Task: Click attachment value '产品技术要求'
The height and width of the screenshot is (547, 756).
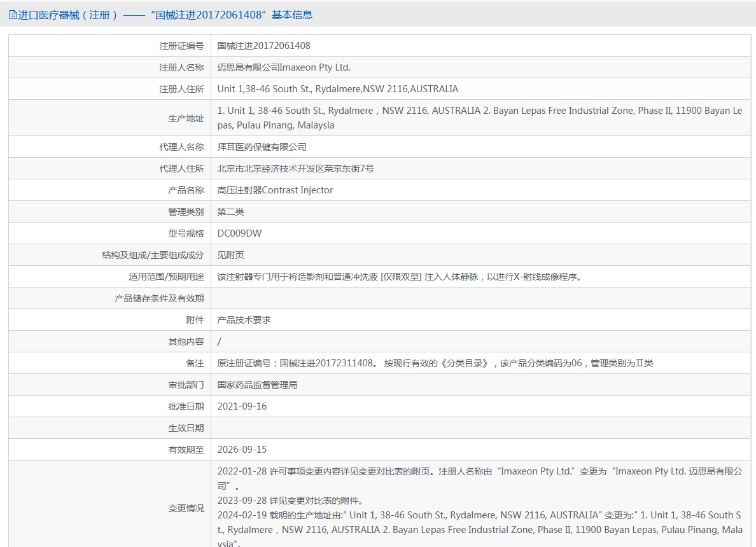Action: (x=244, y=321)
